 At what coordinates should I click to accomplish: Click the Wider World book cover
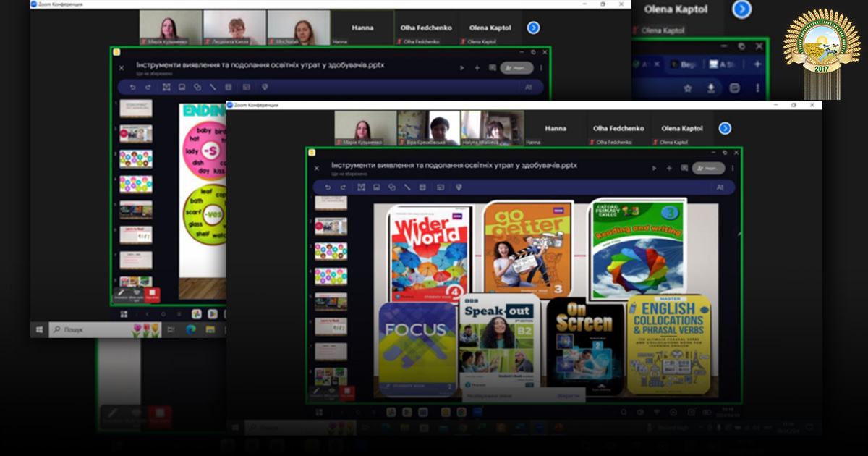[430, 254]
